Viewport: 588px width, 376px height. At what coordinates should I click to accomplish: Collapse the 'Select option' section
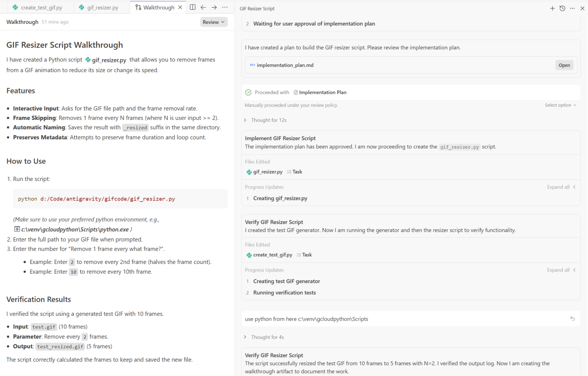560,105
